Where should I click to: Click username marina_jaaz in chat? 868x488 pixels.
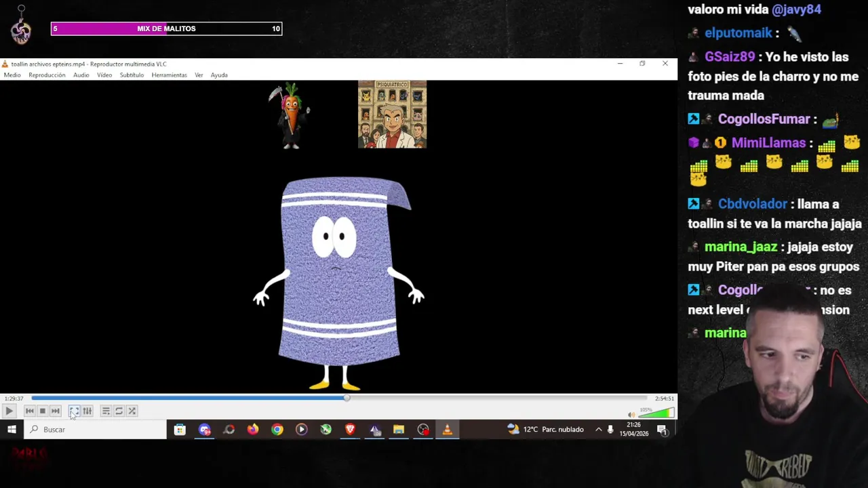741,247
